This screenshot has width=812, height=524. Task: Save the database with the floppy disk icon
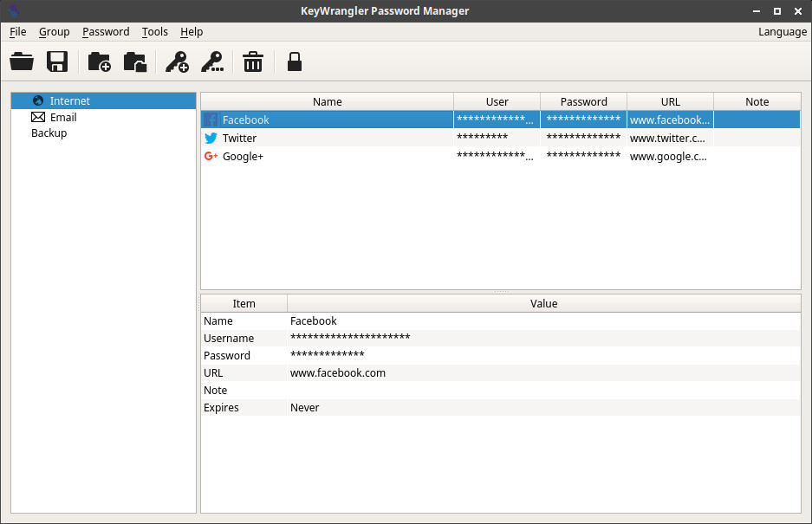coord(57,61)
